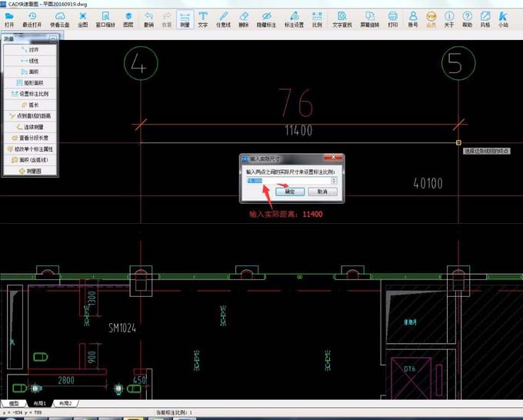The image size is (523, 420).
Task: Open the 窗口缩放 (Window zoom) tool
Action: coord(105,18)
